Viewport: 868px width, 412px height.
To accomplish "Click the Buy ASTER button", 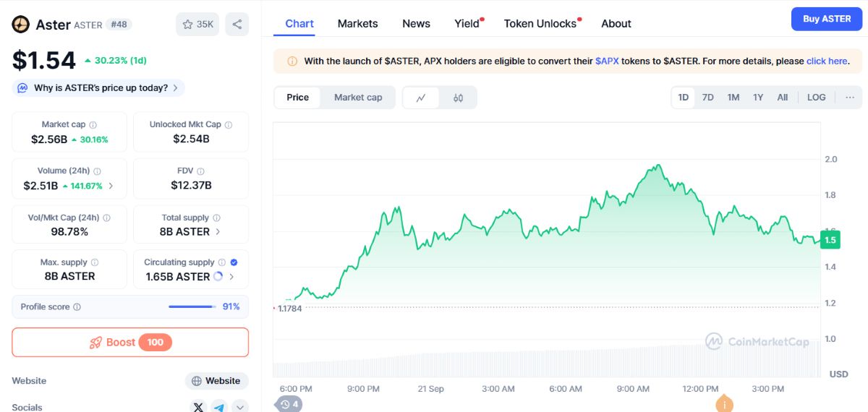I will pos(827,19).
